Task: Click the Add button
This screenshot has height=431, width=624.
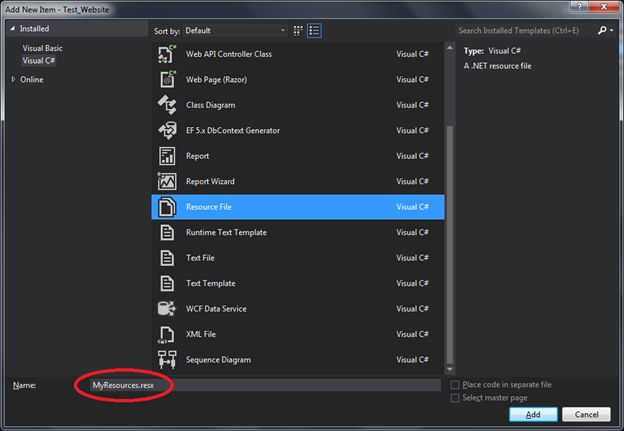Action: (x=533, y=414)
